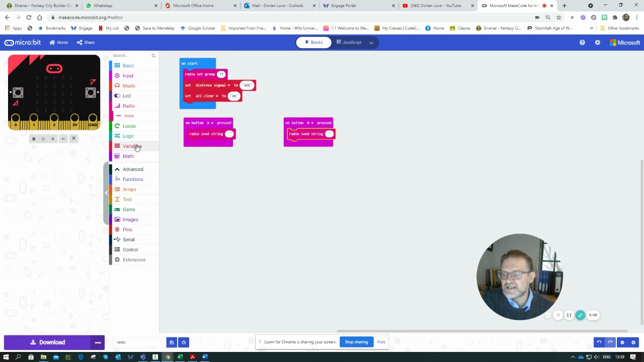Go to micro:bit Home

click(x=58, y=42)
